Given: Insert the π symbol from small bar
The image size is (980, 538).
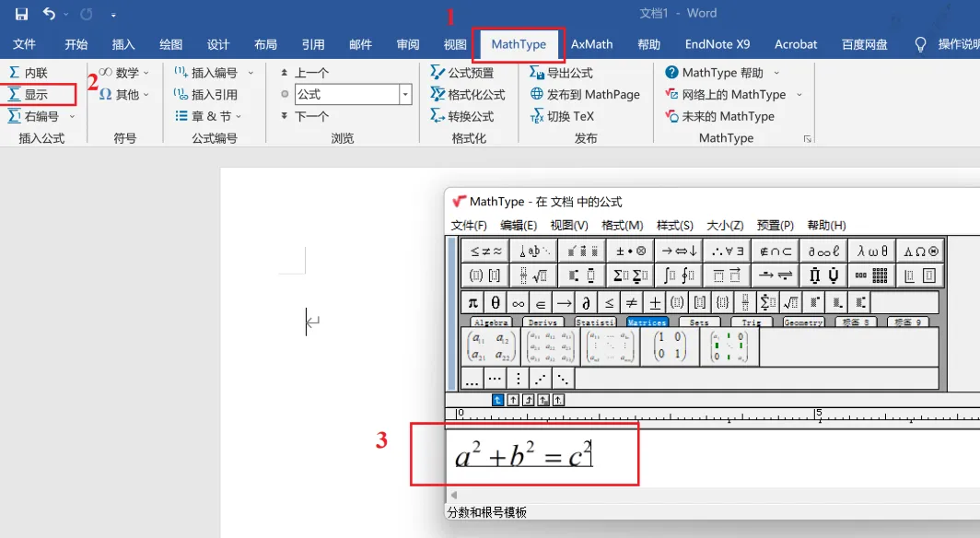Looking at the screenshot, I should (x=473, y=304).
